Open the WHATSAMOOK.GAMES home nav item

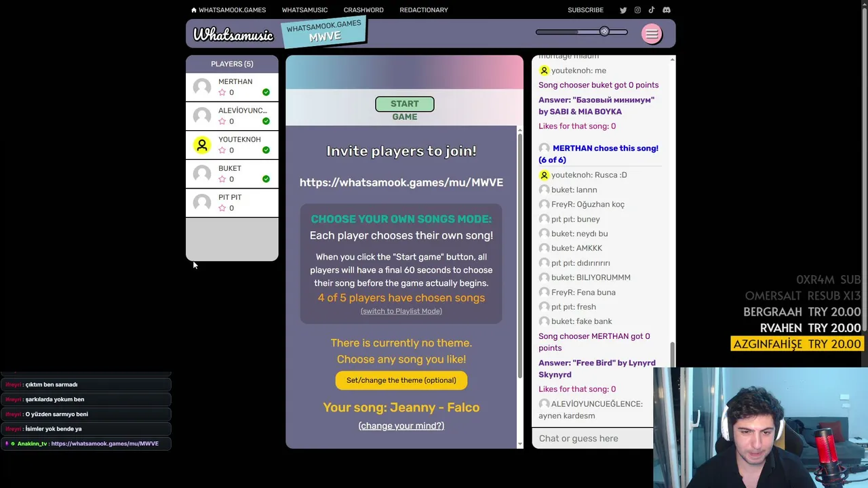coord(229,10)
